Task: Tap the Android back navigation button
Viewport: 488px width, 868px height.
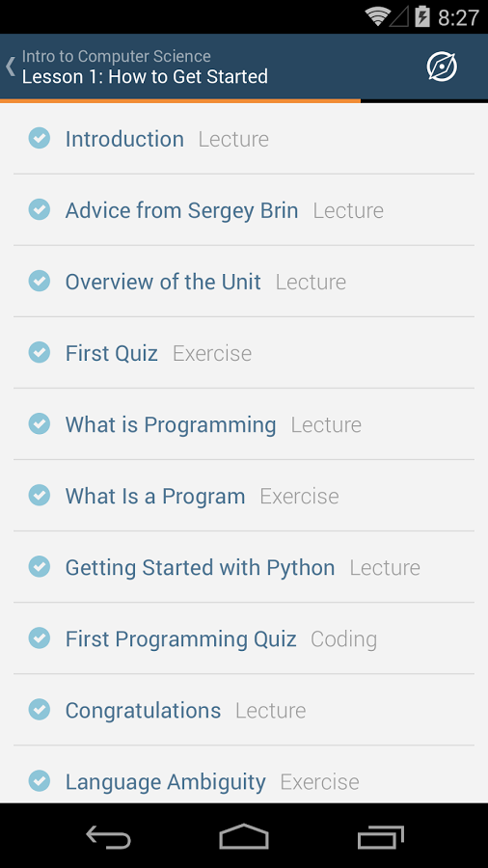Action: coord(108,837)
